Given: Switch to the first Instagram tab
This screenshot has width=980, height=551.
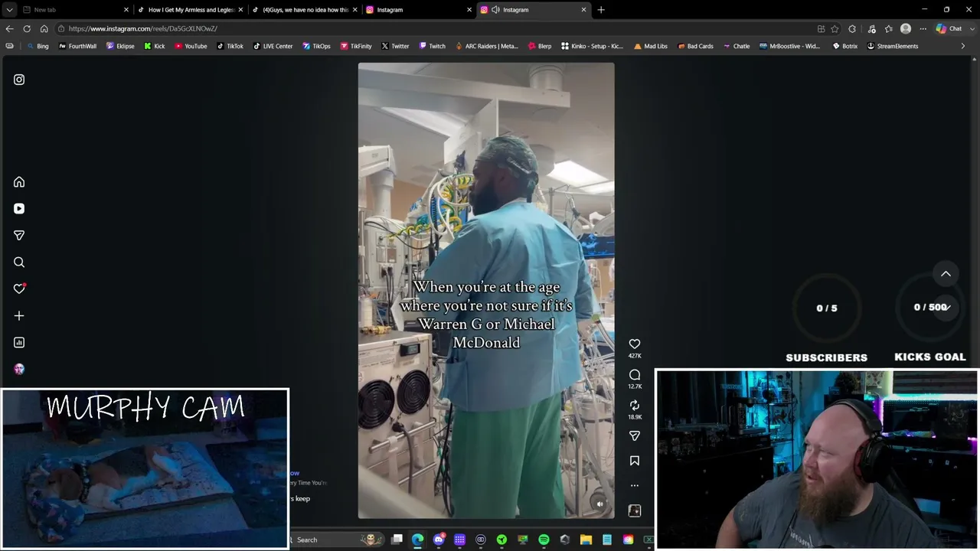Looking at the screenshot, I should coord(420,10).
